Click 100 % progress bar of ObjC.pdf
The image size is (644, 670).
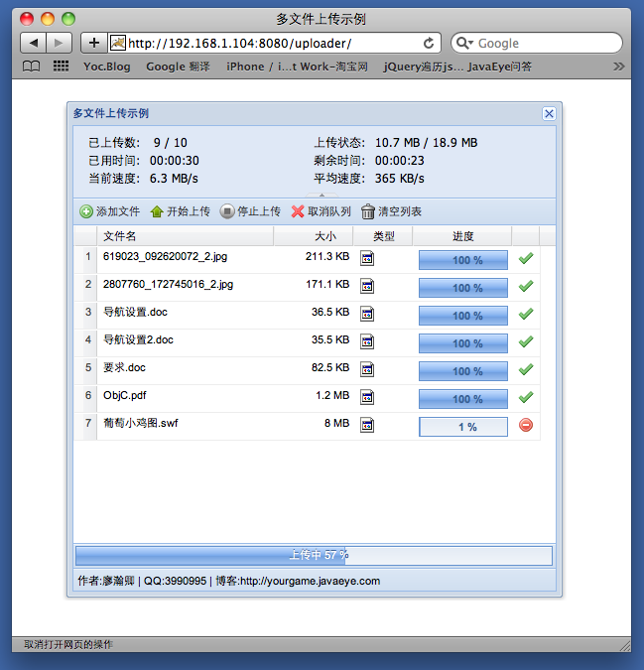point(463,399)
